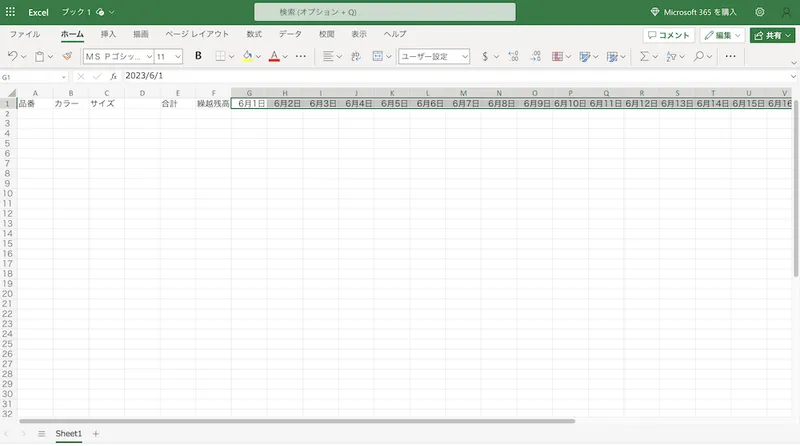Image resolution: width=800 pixels, height=446 pixels.
Task: Click Microsoft 365 を購入 link
Action: 693,12
